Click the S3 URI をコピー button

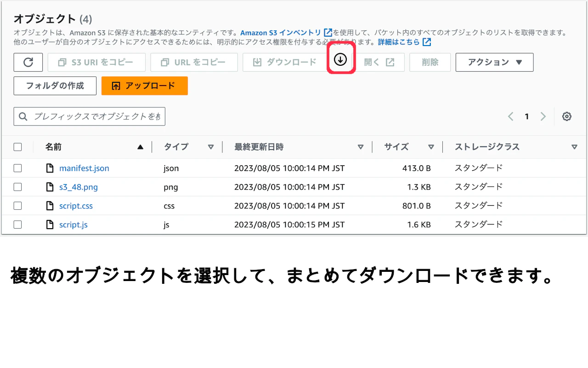[96, 62]
